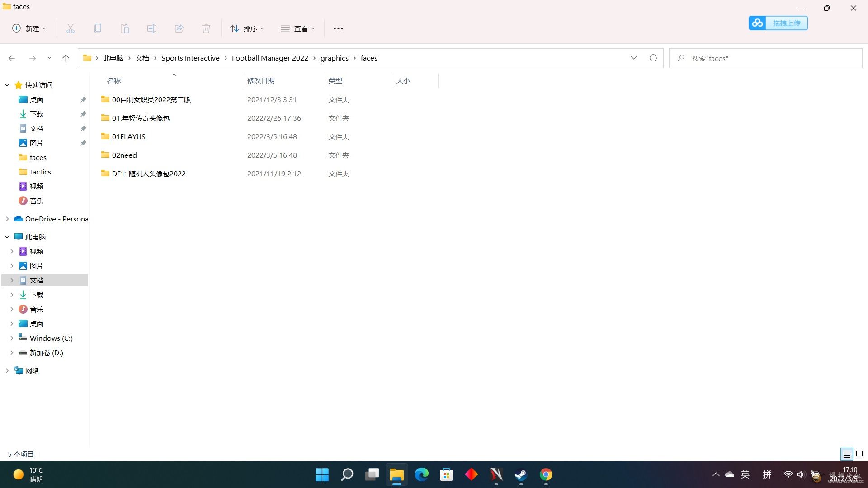Open recent locations dropdown chevron
This screenshot has width=868, height=488.
click(49, 58)
